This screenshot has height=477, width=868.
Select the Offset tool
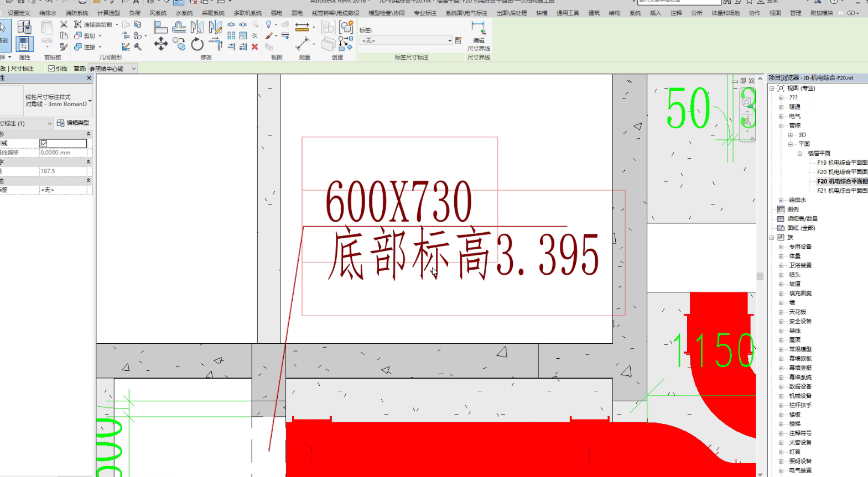pyautogui.click(x=179, y=27)
